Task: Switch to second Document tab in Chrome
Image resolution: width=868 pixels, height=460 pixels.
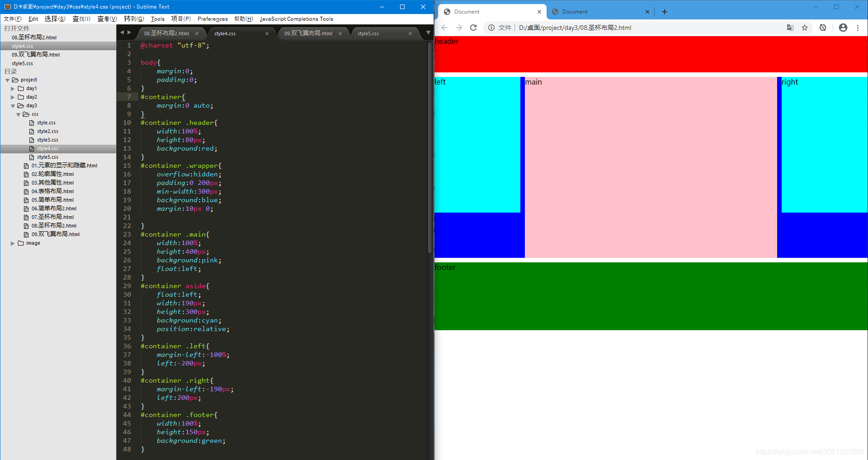Action: [x=575, y=12]
